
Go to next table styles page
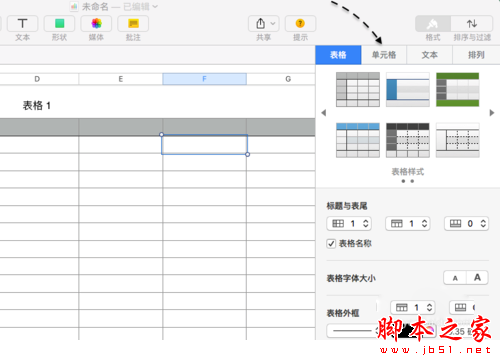tap(492, 113)
